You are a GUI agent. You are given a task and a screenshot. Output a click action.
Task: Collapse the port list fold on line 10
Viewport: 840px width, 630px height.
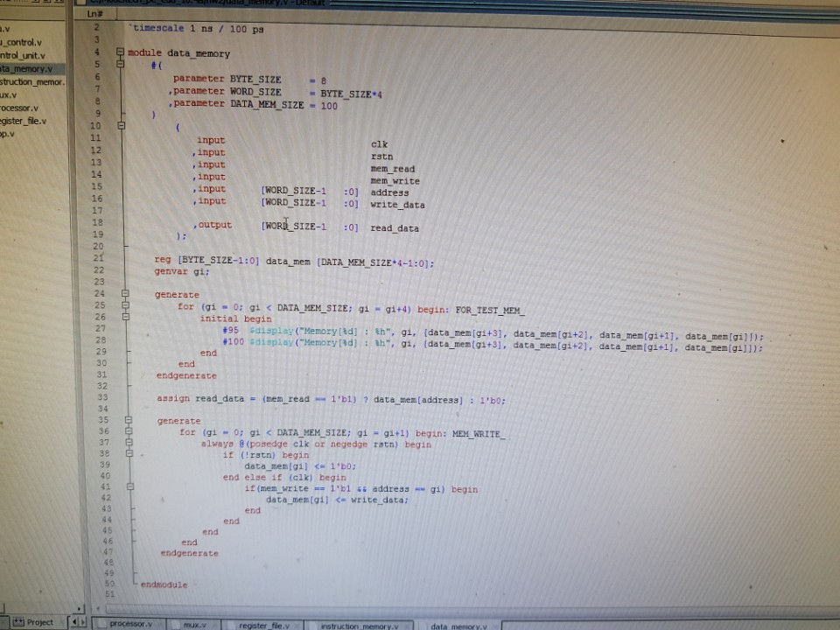tap(120, 126)
